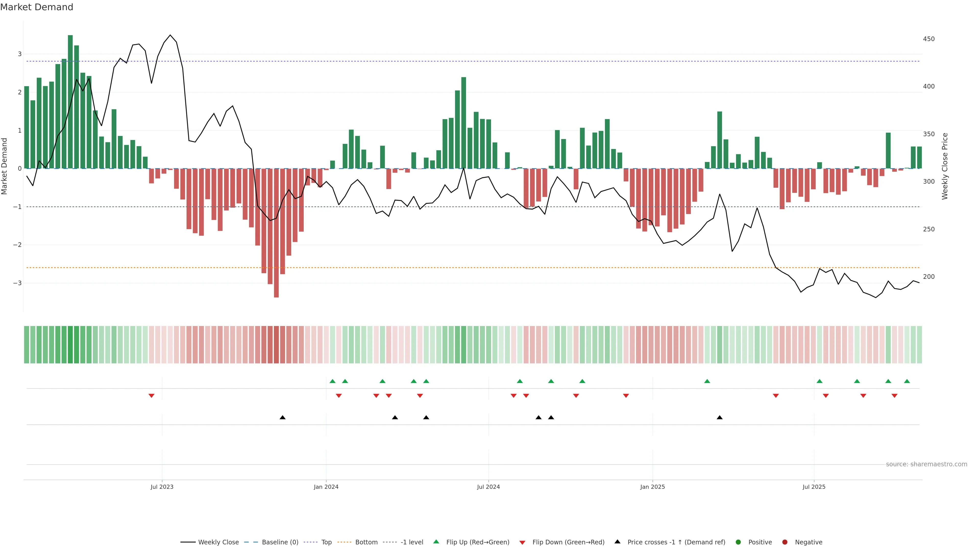The height and width of the screenshot is (551, 980).
Task: Click the darkest red heat strip cell
Action: click(276, 345)
